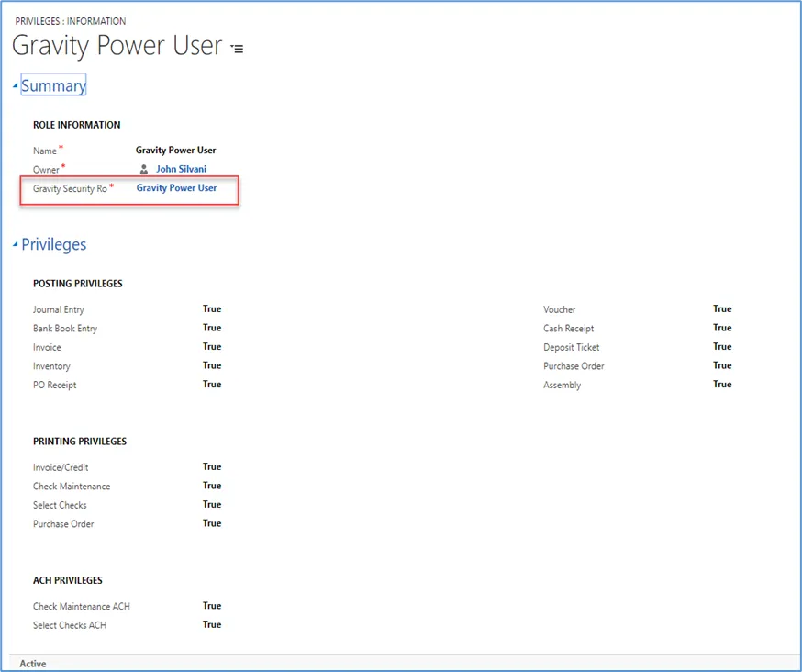Screen dimensions: 802x672
Task: Click the Owner field label
Action: (46, 170)
